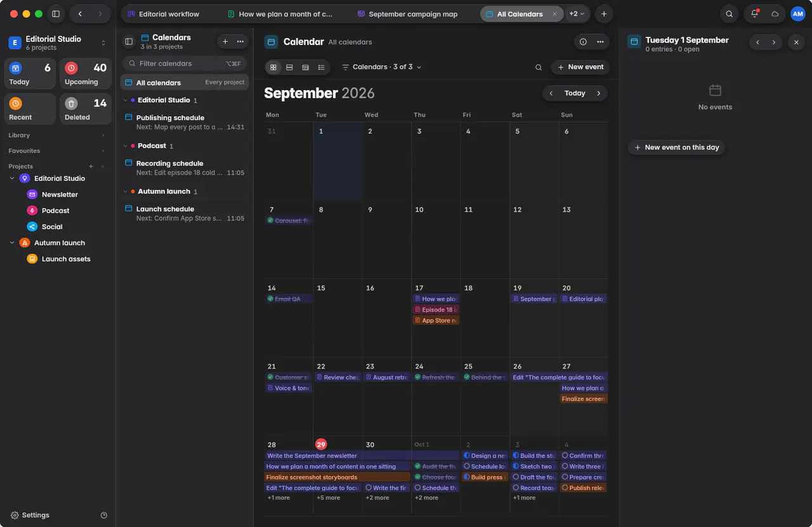
Task: Collapse Podcast calendar group
Action: coord(125,146)
